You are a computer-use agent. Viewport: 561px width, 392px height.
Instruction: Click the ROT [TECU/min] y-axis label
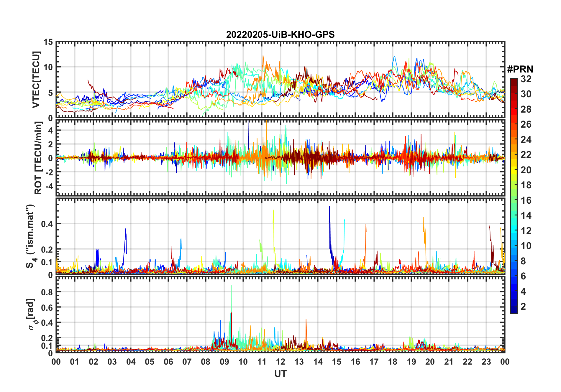[38, 158]
